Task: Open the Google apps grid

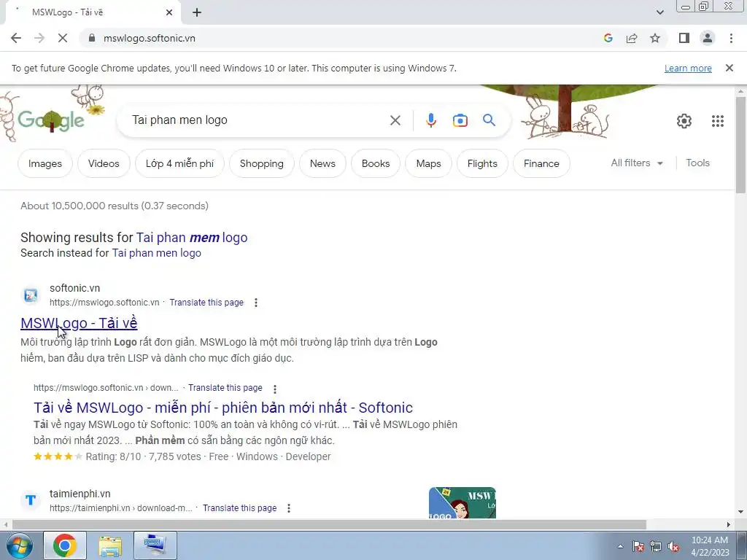Action: click(718, 121)
